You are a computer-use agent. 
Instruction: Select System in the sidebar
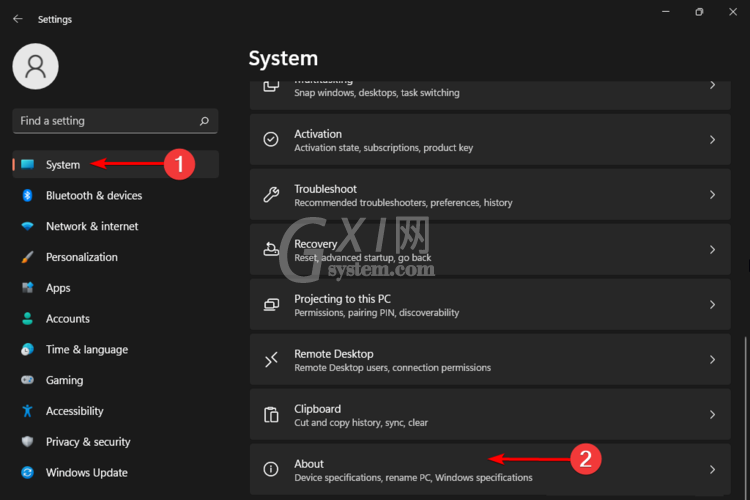(115, 165)
